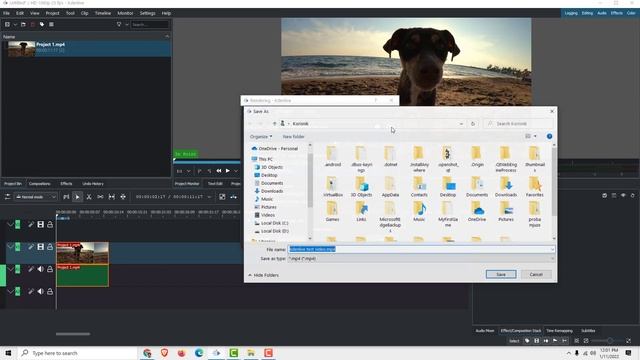
Task: Switch to the Compositions tab
Action: pyautogui.click(x=40, y=184)
